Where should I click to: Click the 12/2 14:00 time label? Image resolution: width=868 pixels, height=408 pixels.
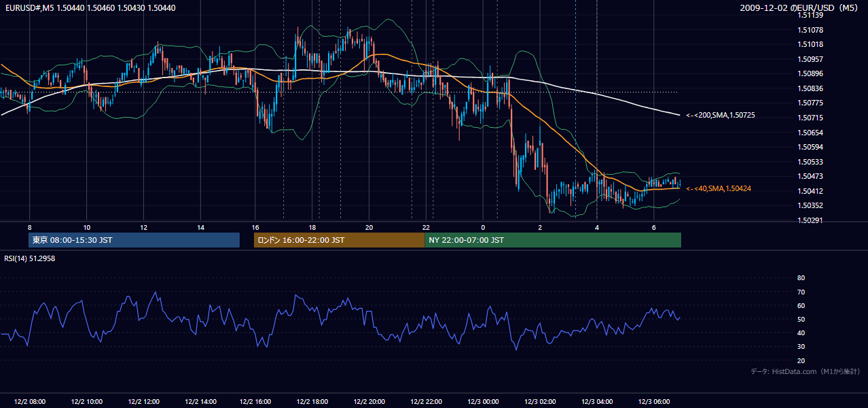point(200,402)
